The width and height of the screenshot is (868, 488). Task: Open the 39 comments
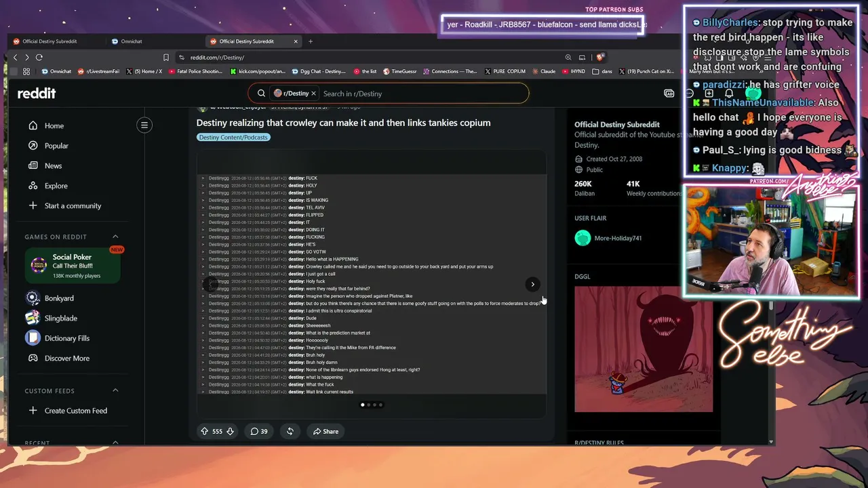[x=259, y=431]
